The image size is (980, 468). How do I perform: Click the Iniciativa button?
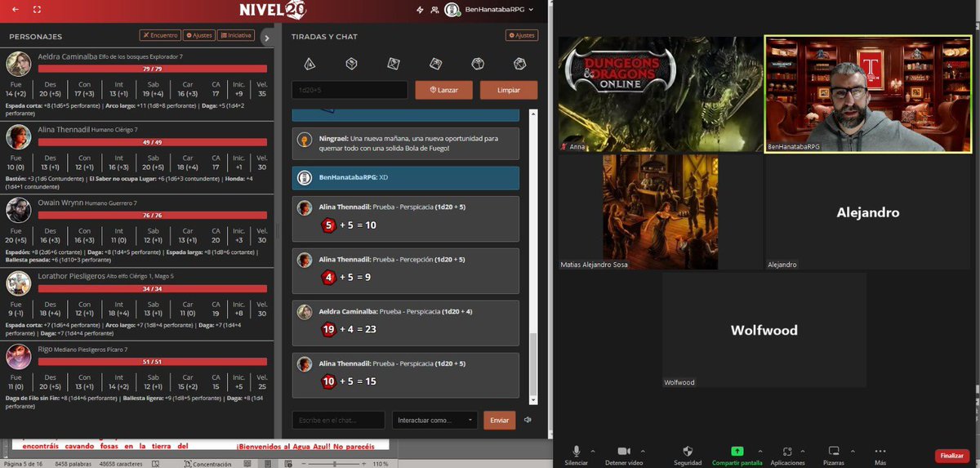click(x=236, y=35)
